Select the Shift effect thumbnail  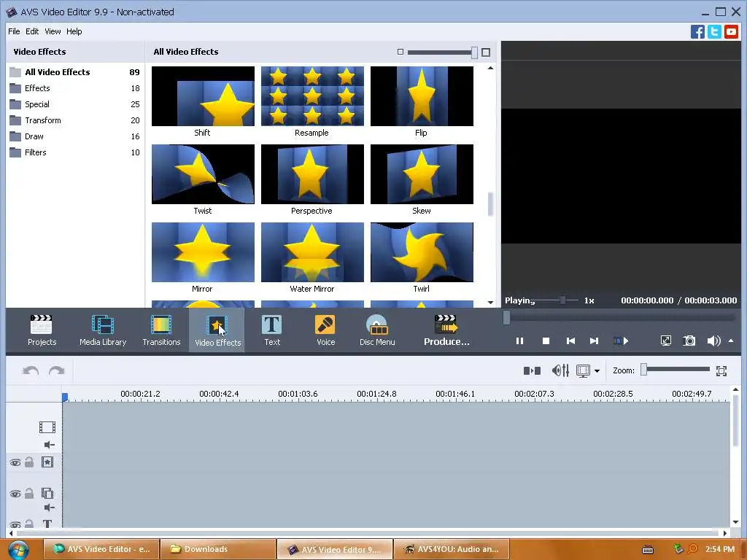(x=203, y=96)
